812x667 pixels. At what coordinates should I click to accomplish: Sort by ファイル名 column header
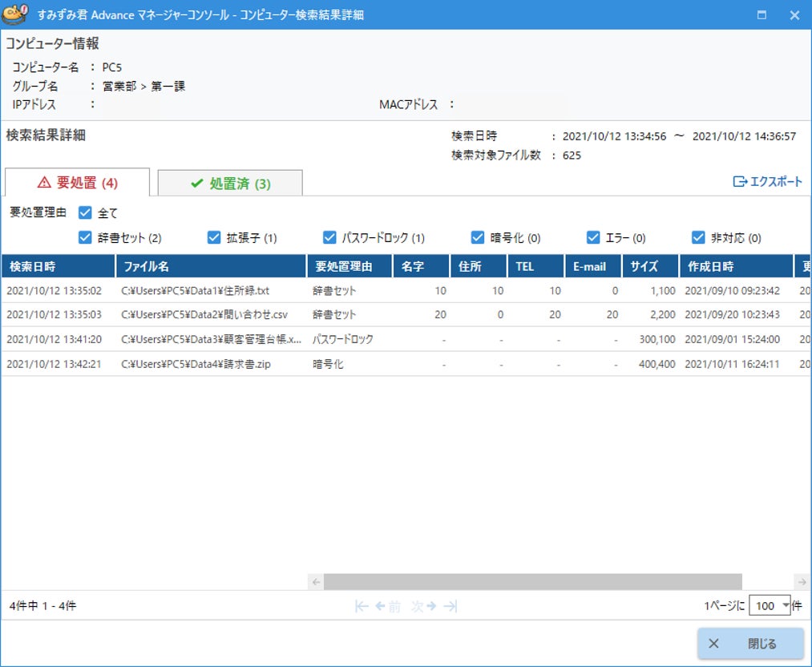pyautogui.click(x=212, y=266)
